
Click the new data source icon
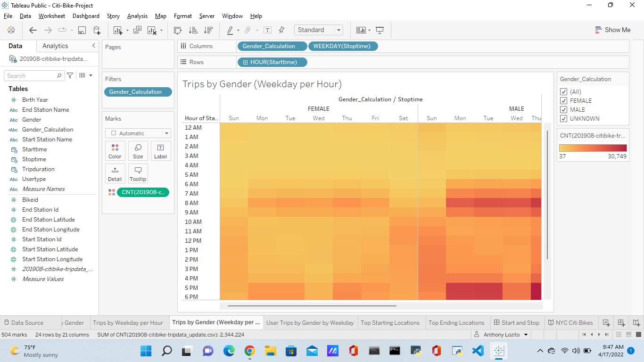point(97,30)
